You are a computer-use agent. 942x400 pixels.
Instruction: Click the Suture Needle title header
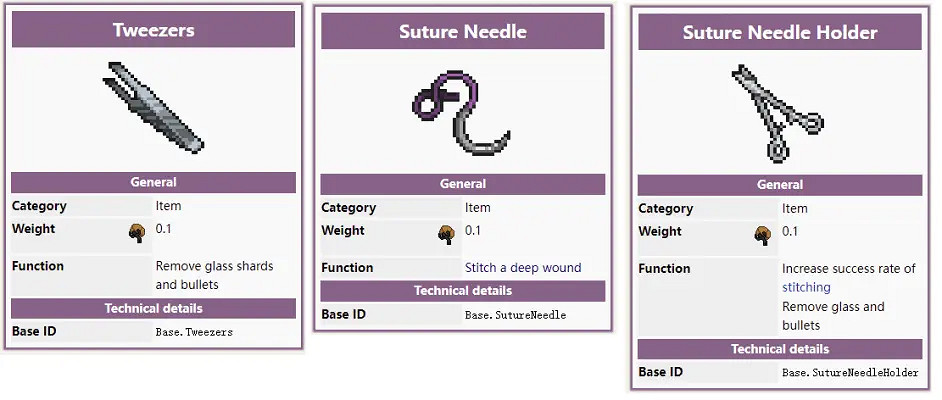pyautogui.click(x=462, y=31)
